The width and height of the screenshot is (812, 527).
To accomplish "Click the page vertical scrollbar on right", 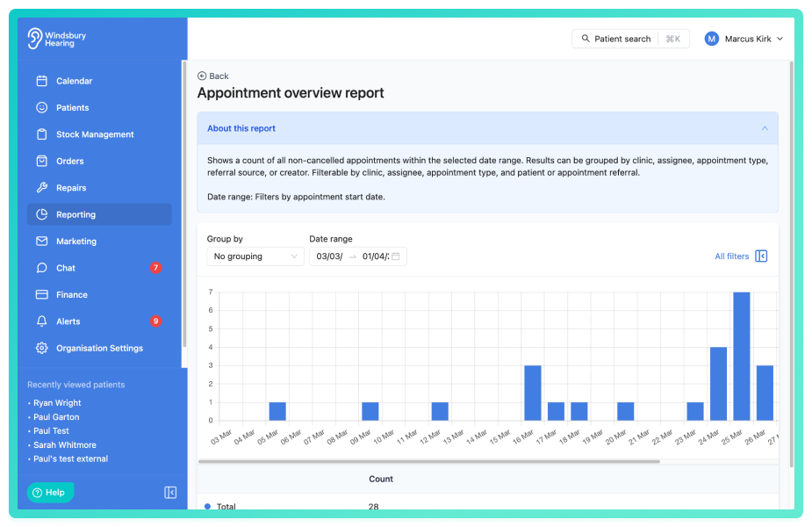I will click(791, 264).
